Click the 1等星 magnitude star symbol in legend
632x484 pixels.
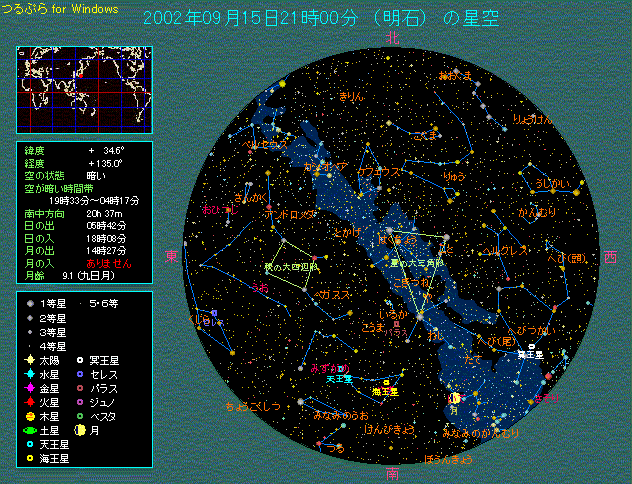pyautogui.click(x=31, y=303)
